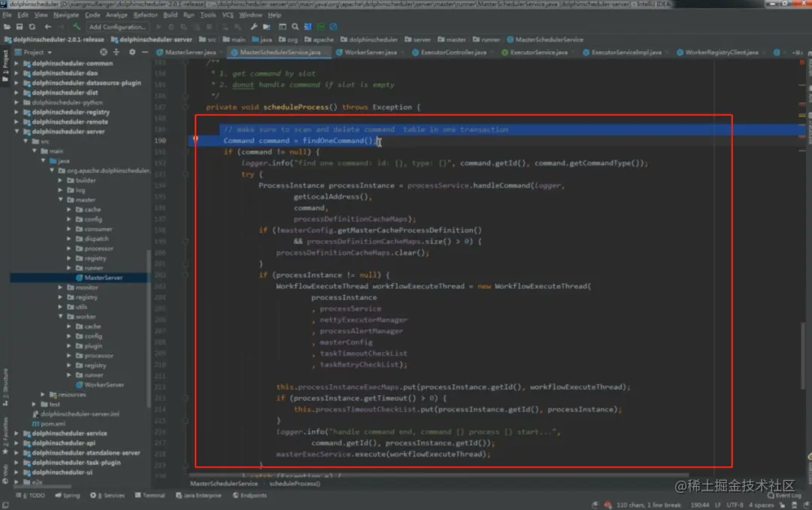Click scheduleProcess() in the bottom breadcrumb
Screen dimensions: 812x510
295,484
